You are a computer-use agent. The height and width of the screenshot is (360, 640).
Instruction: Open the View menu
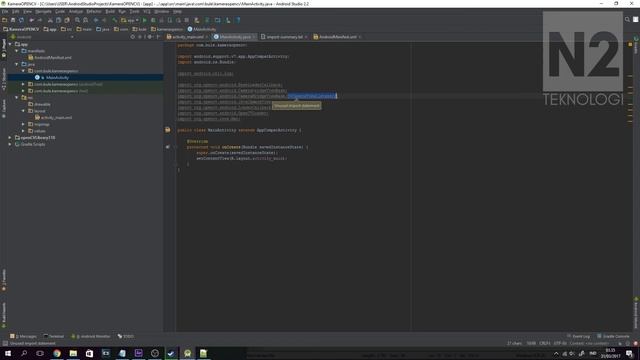(27, 11)
